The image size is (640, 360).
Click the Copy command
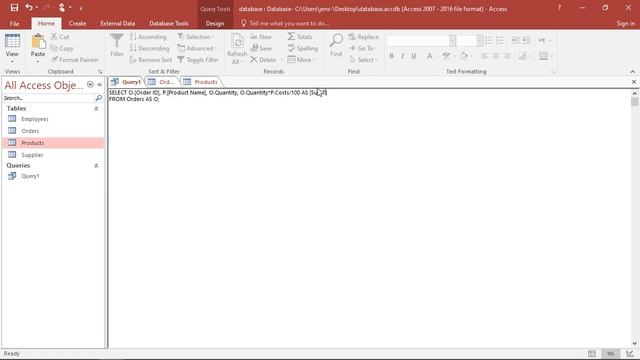62,48
